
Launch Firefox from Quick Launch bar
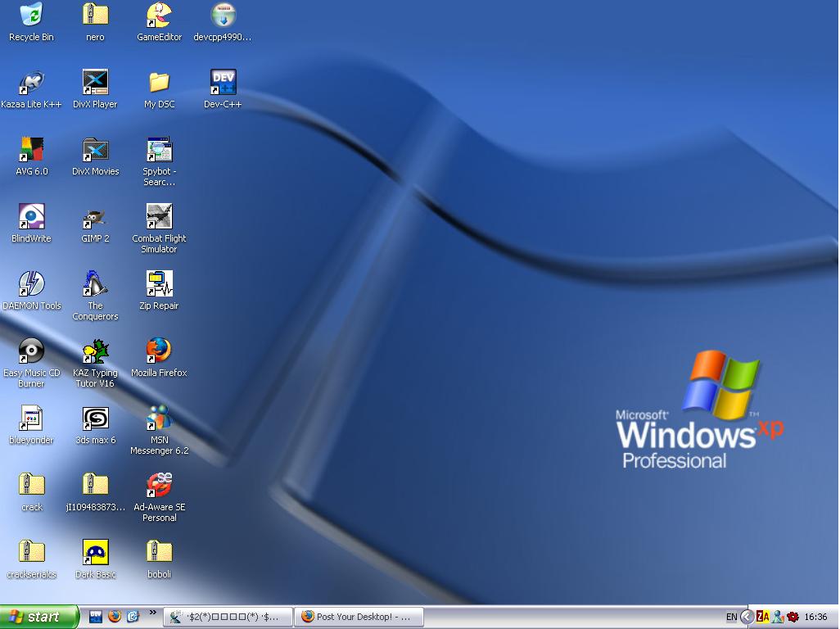coord(114,617)
